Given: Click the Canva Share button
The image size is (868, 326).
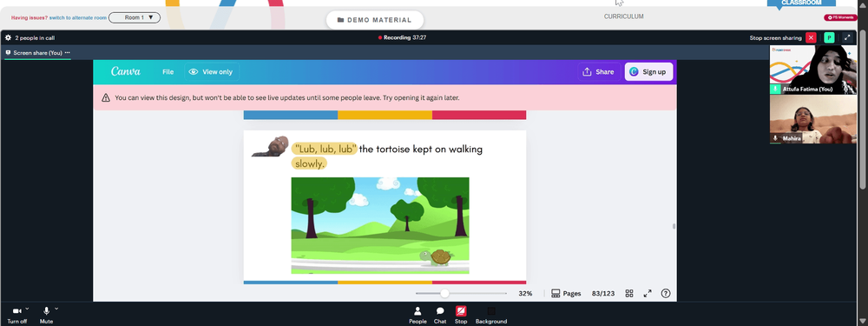Looking at the screenshot, I should [x=598, y=72].
